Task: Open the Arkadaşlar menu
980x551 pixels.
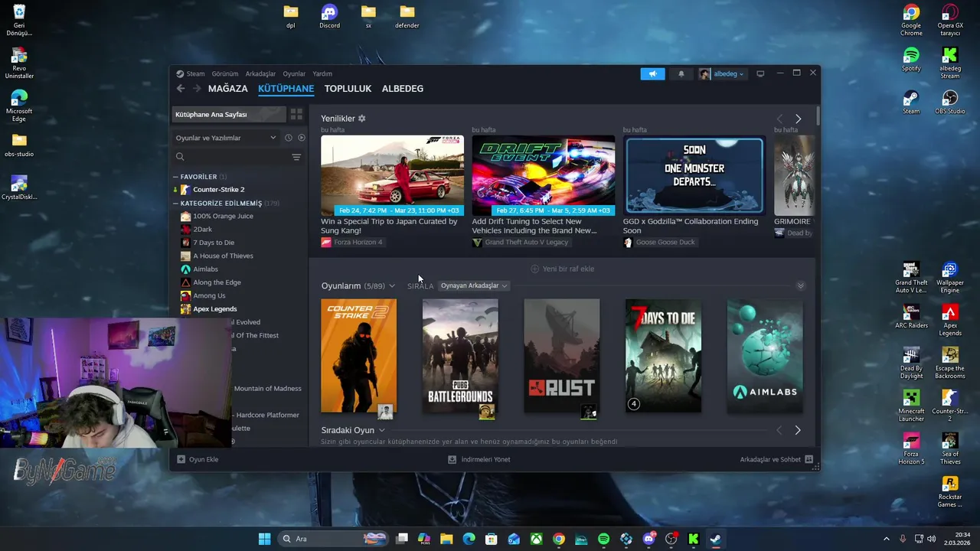Action: 260,73
